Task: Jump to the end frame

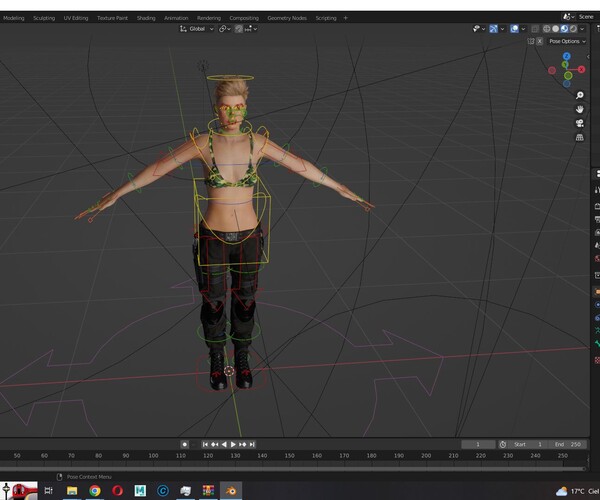Action: (x=252, y=444)
